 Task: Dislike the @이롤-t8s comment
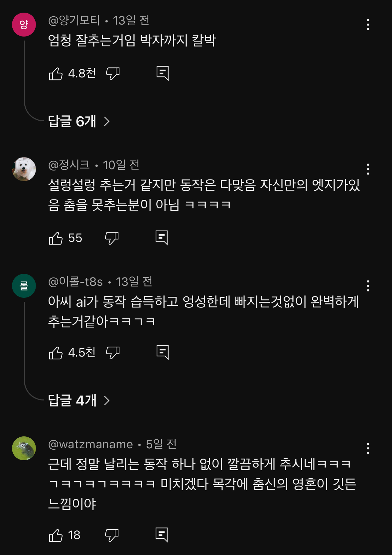click(x=113, y=353)
